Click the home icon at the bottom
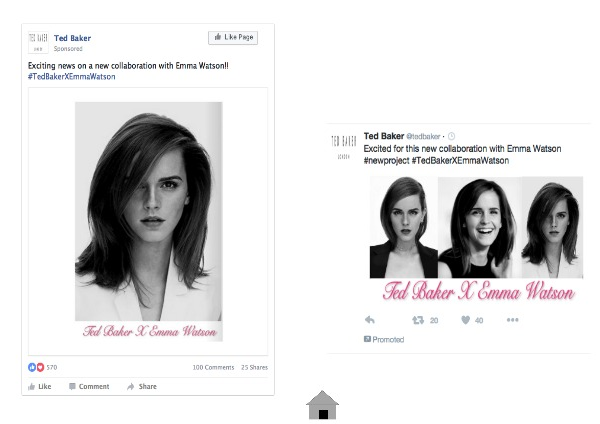The width and height of the screenshot is (600, 424). (322, 406)
